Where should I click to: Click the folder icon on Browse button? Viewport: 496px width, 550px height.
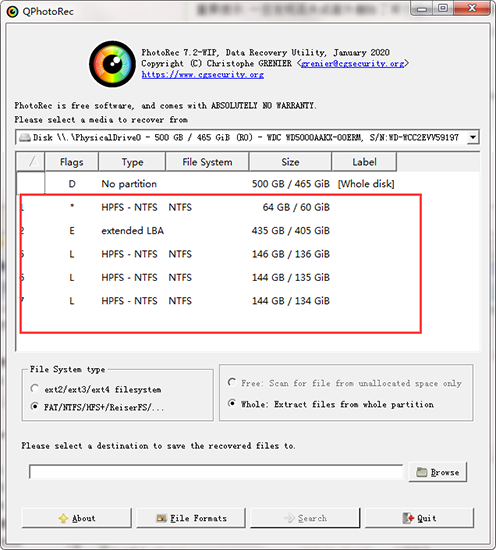coord(422,472)
